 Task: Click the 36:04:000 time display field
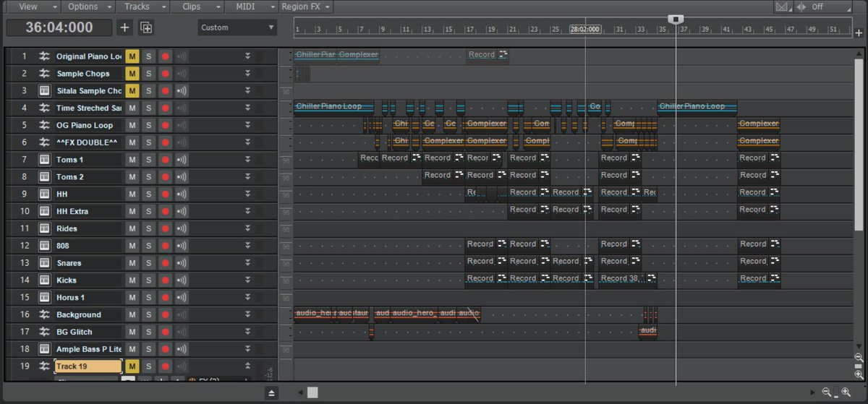tap(59, 27)
